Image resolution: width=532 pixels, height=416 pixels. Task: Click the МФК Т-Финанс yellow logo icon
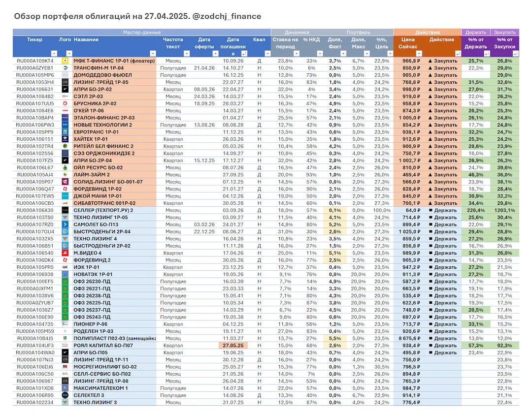[65, 61]
